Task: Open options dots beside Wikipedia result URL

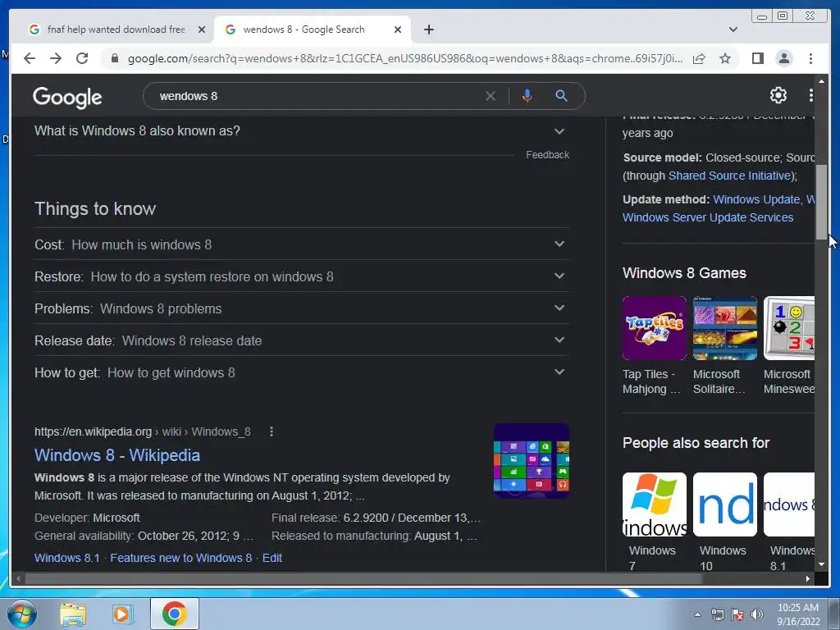Action: [x=272, y=431]
